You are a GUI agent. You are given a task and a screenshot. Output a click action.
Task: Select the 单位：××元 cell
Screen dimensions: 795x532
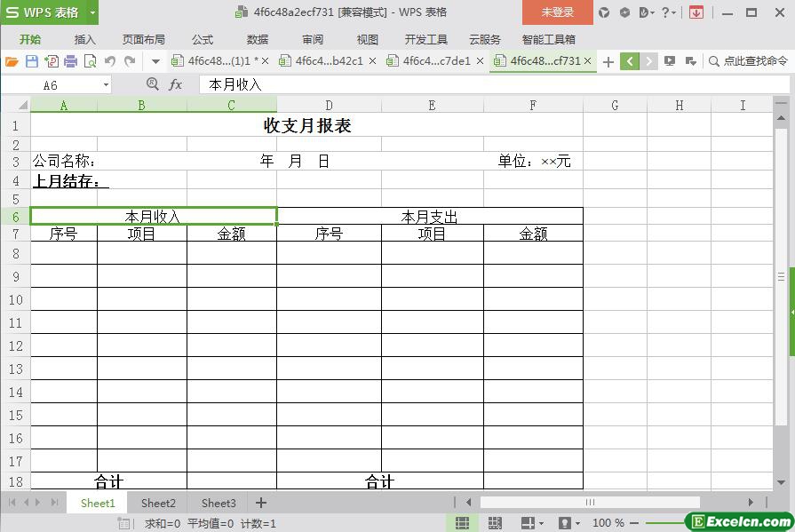(534, 162)
